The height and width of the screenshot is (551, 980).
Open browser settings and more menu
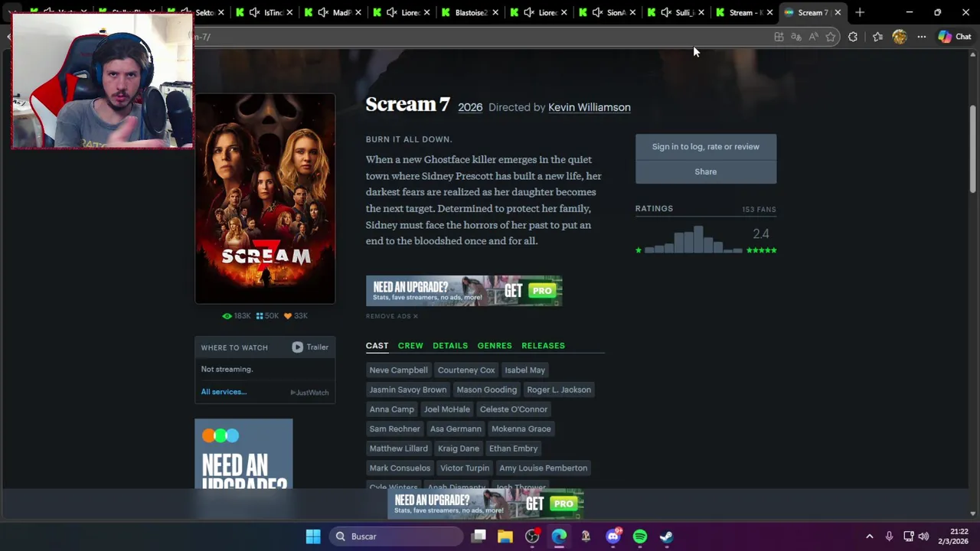922,37
